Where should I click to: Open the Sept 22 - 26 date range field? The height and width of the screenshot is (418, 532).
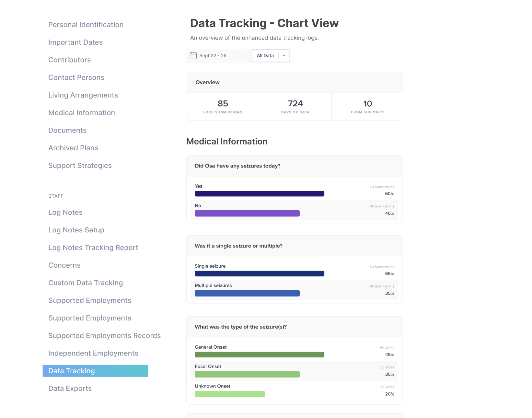click(x=218, y=55)
